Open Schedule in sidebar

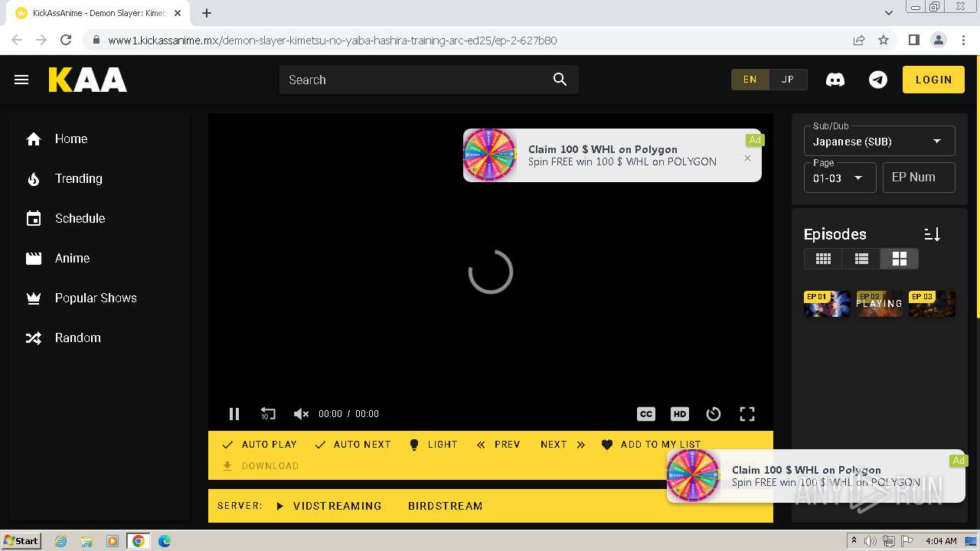click(100, 218)
